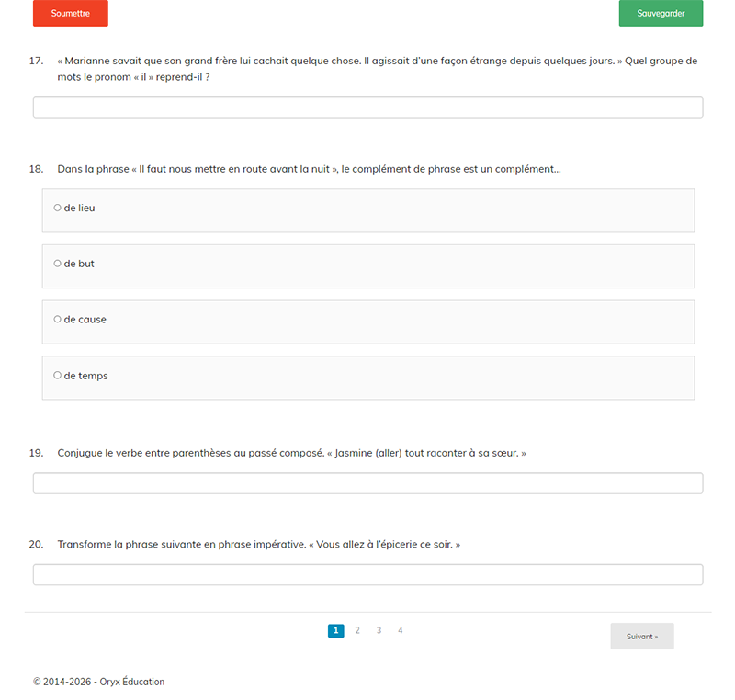The height and width of the screenshot is (700, 735).
Task: Click the phrase impérative answer box
Action: tap(367, 575)
